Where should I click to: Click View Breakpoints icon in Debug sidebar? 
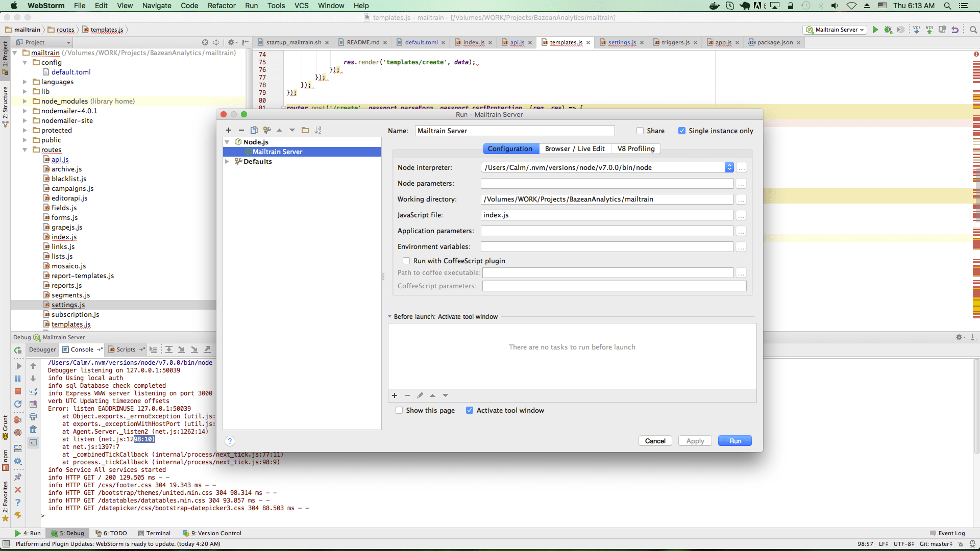tap(18, 420)
